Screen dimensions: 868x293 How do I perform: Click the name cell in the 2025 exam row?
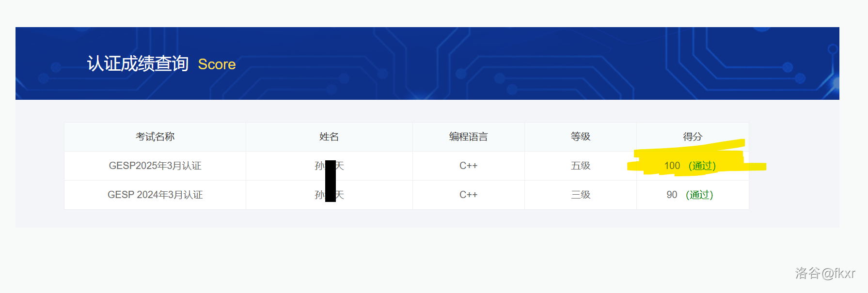coord(329,166)
